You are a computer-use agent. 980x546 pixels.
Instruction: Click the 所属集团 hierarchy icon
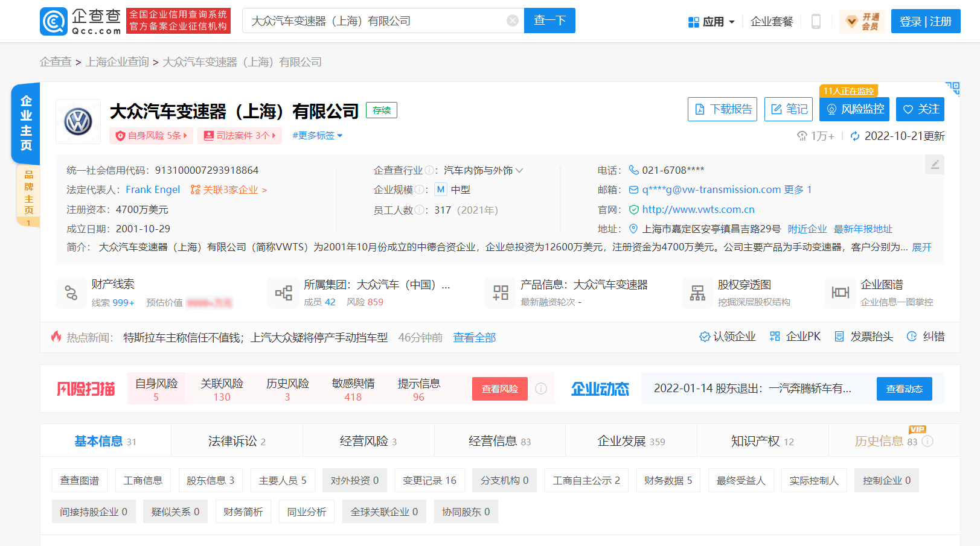pos(284,293)
